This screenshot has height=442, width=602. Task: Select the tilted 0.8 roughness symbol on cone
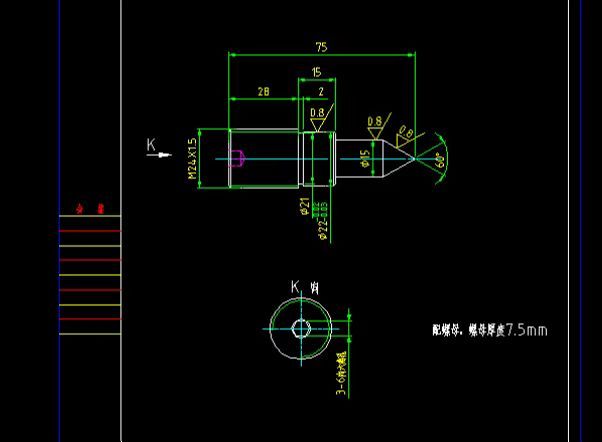point(405,135)
